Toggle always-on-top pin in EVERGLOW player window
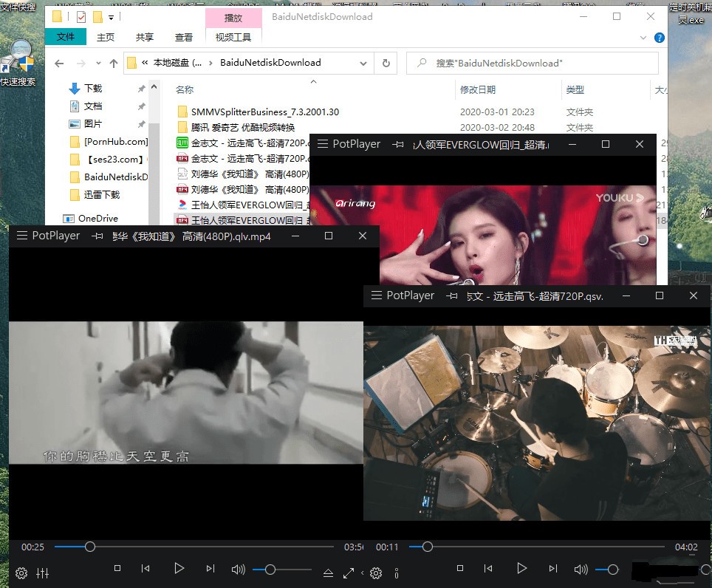Screen dimensions: 712x588 tap(397, 145)
